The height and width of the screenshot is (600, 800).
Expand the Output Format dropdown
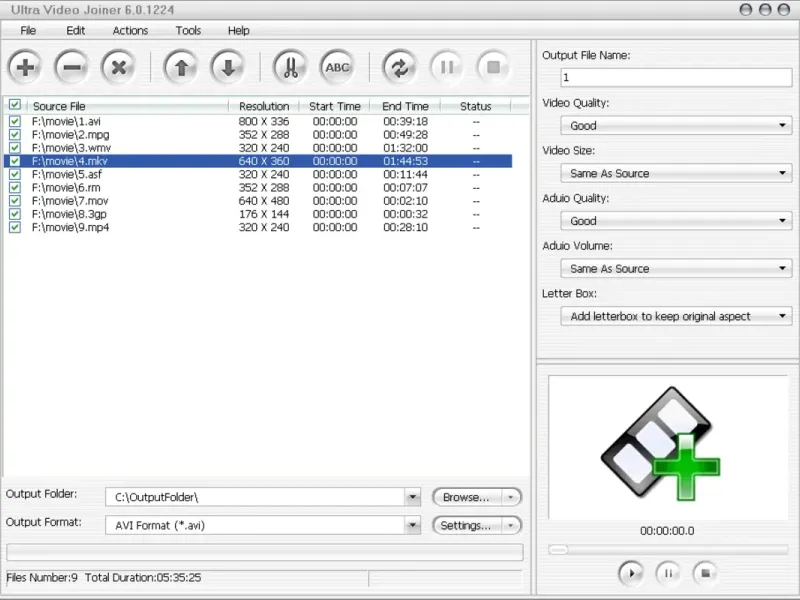[413, 525]
